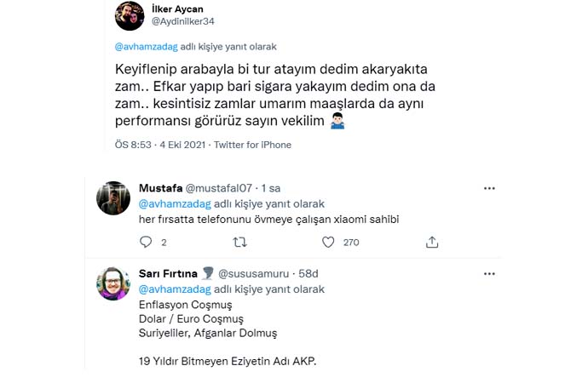Retweet Mustafa's tweet
Screen dimensions: 588x383
click(240, 243)
